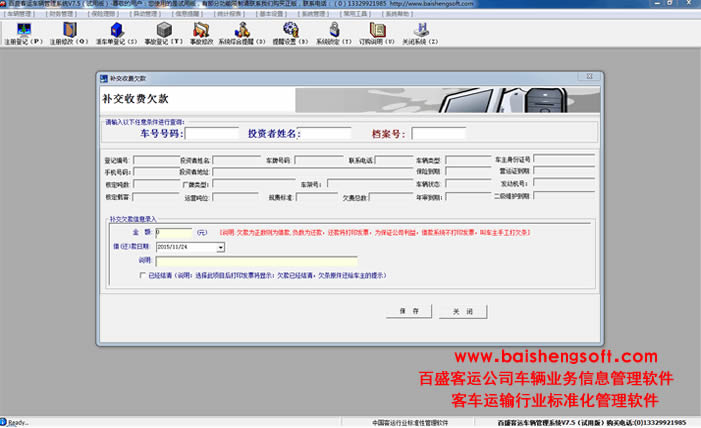Click the 年审到期 field
Image resolution: width=701 pixels, height=428 pixels.
(x=468, y=197)
